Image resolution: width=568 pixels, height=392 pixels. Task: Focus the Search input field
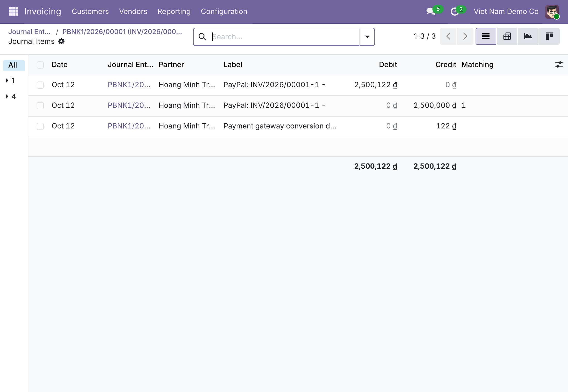tap(285, 37)
